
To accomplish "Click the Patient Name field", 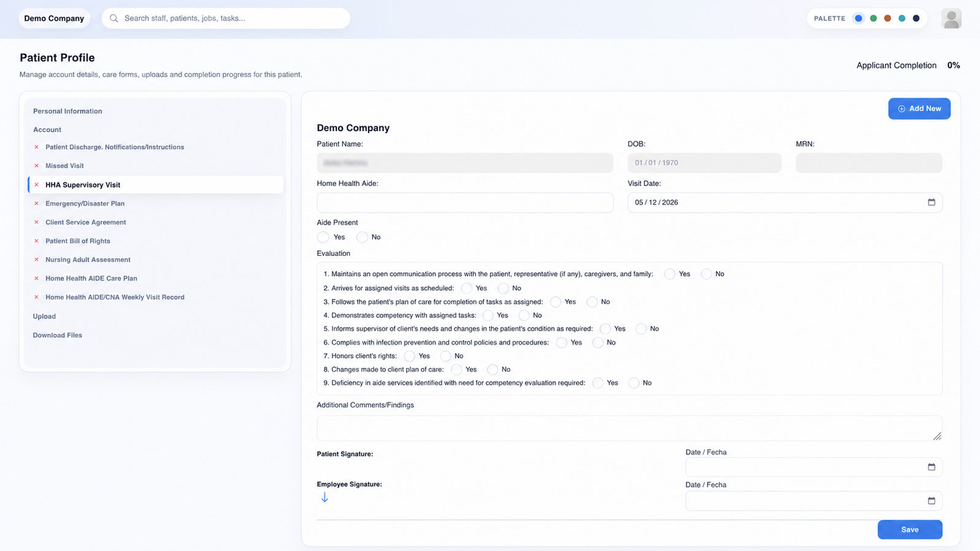I will click(x=465, y=163).
